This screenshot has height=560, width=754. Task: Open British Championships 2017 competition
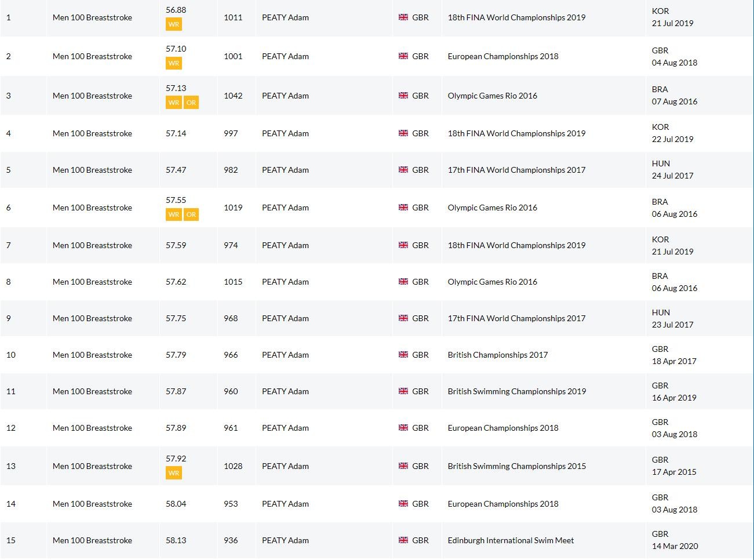497,355
